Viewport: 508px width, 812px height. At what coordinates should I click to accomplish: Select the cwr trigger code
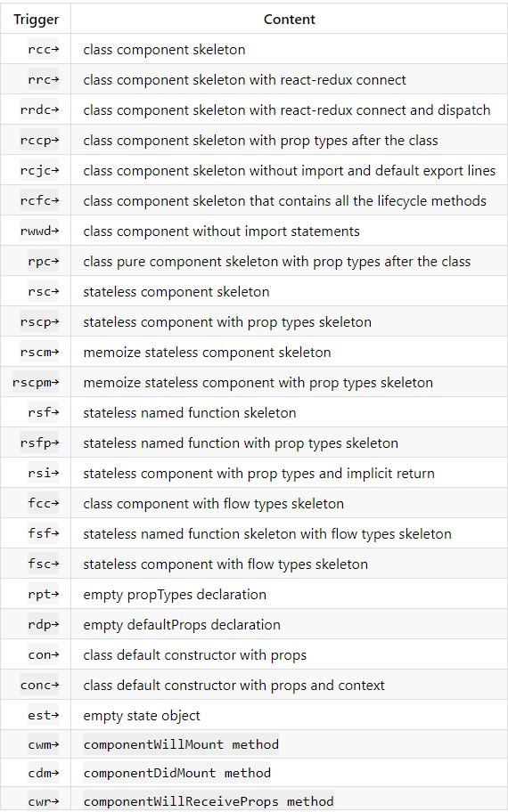tap(44, 801)
